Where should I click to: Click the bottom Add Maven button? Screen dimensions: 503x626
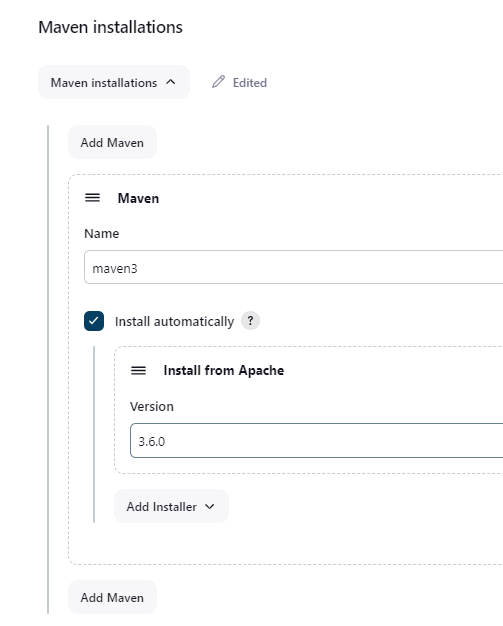pos(112,597)
